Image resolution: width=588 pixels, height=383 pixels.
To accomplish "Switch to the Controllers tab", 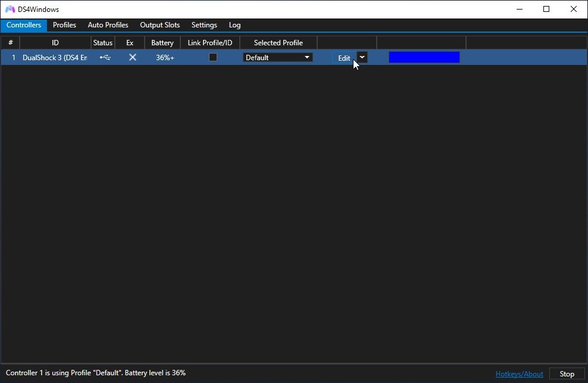I will click(x=24, y=25).
